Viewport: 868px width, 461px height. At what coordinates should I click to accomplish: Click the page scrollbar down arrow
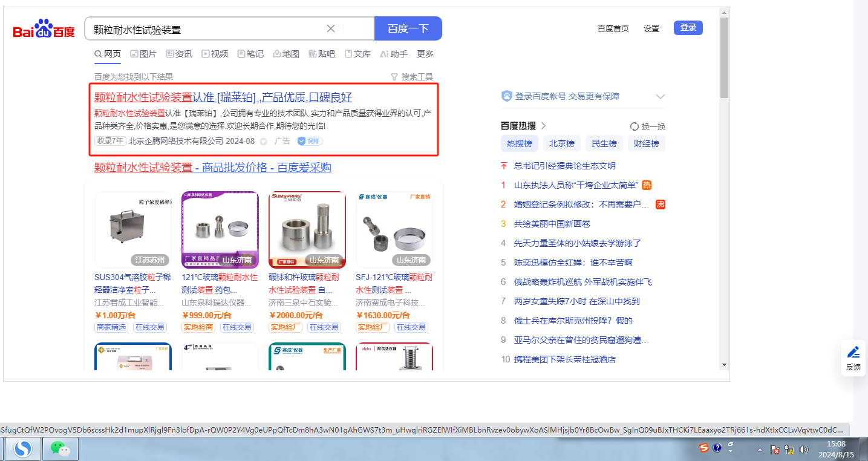click(725, 365)
